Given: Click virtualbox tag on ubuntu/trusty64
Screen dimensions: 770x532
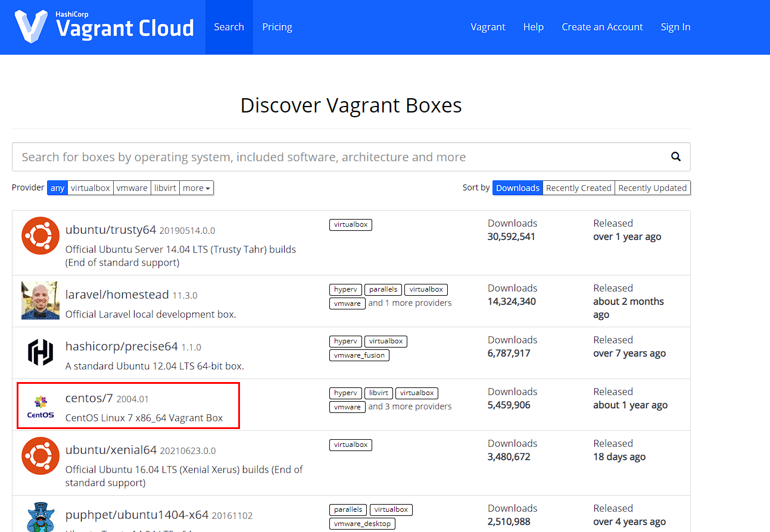Looking at the screenshot, I should click(351, 224).
